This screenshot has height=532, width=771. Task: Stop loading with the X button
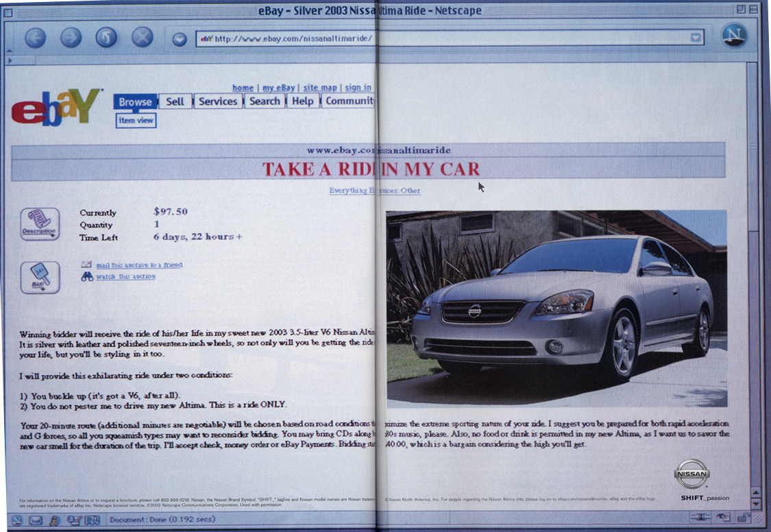pyautogui.click(x=143, y=38)
